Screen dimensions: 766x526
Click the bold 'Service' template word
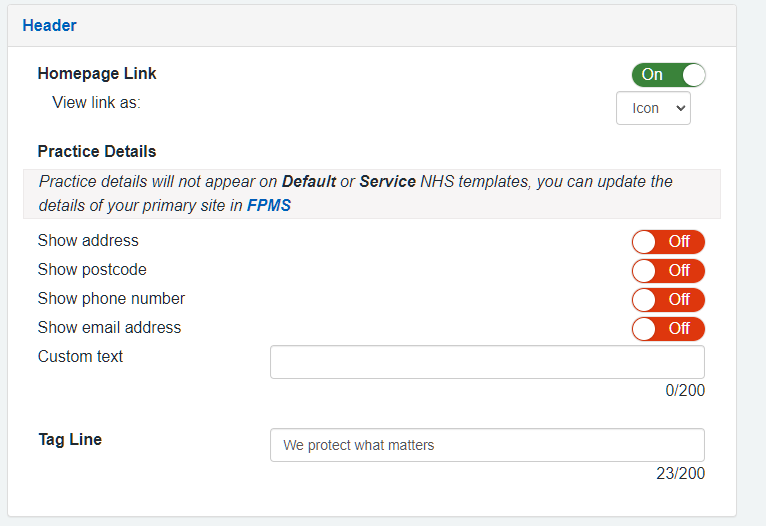point(387,182)
